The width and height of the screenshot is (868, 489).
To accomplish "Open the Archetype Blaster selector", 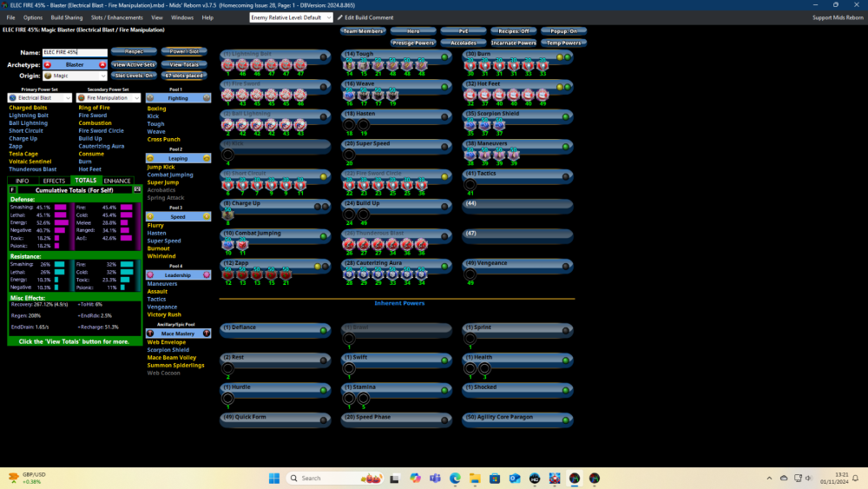I will 75,65.
